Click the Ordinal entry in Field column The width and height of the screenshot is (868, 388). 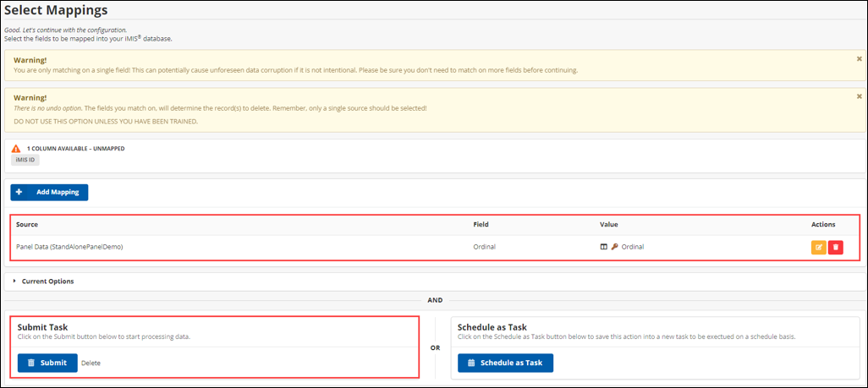tap(485, 247)
